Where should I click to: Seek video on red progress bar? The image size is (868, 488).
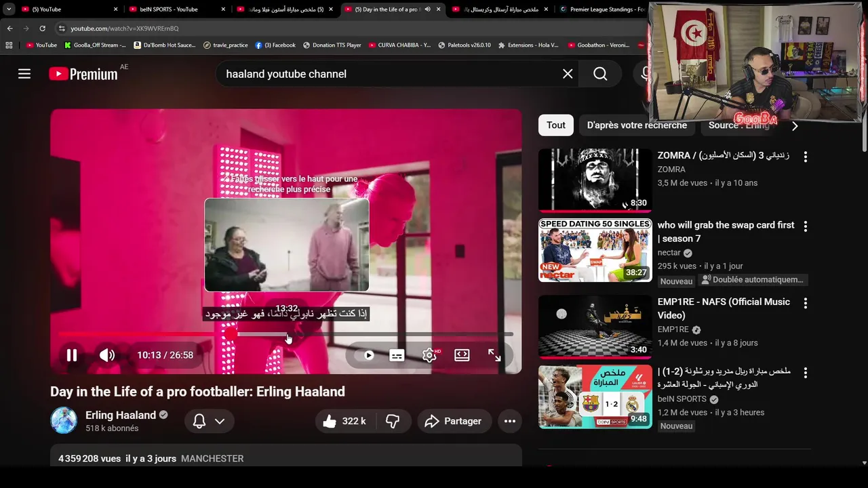tap(285, 334)
